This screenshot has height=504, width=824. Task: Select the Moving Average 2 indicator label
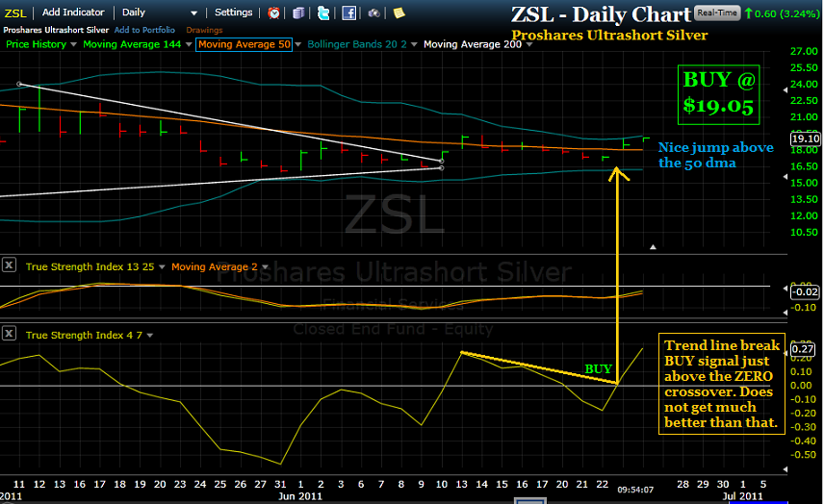(x=215, y=266)
